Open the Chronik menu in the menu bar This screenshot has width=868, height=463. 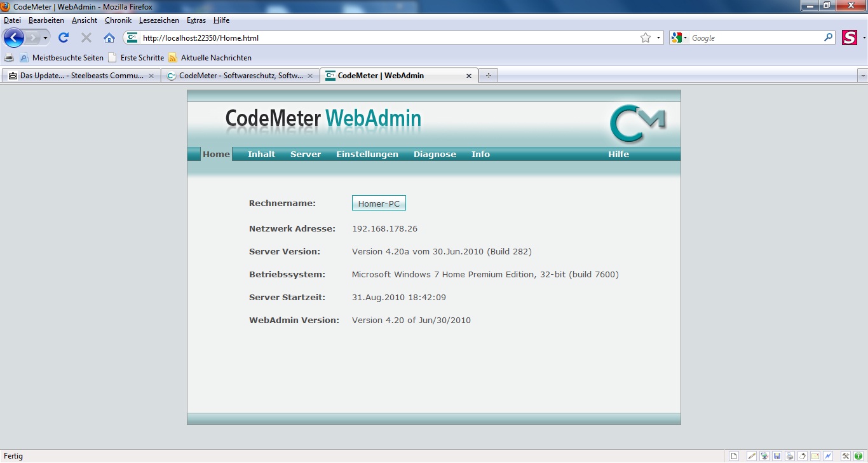[118, 20]
